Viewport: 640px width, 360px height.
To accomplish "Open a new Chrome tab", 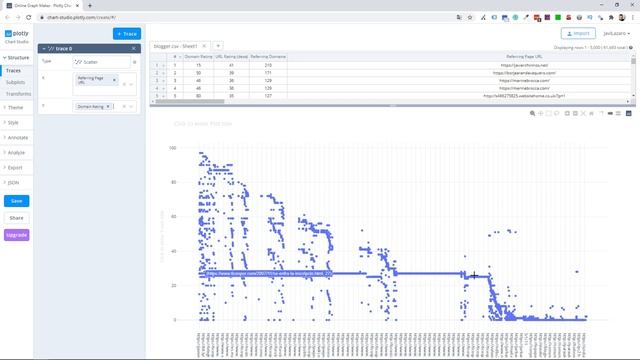I will click(x=90, y=6).
